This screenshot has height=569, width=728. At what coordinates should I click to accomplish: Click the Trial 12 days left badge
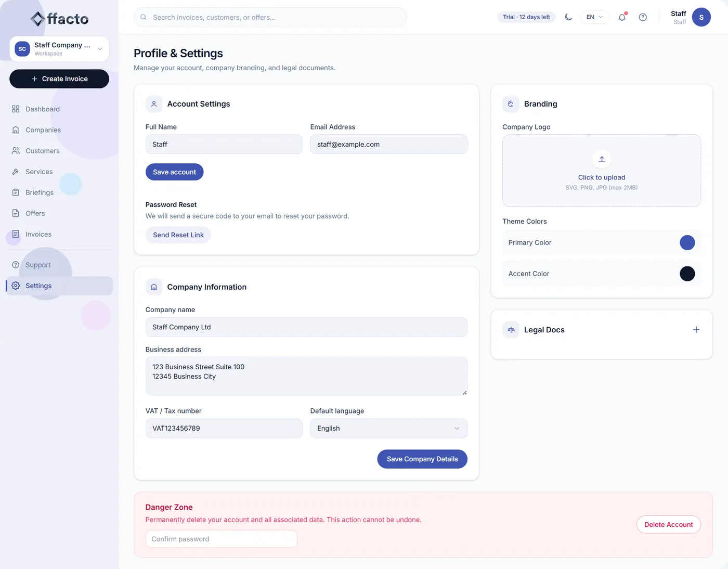pyautogui.click(x=526, y=17)
